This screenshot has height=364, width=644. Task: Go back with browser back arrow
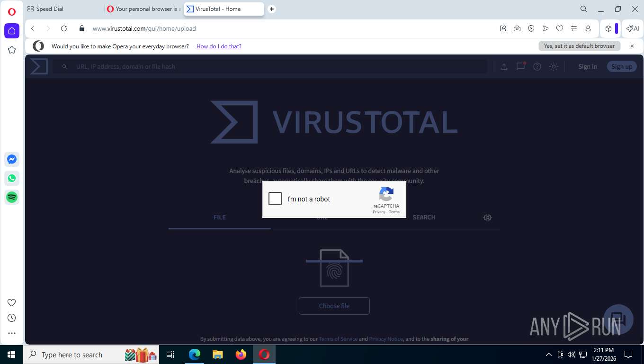(33, 28)
